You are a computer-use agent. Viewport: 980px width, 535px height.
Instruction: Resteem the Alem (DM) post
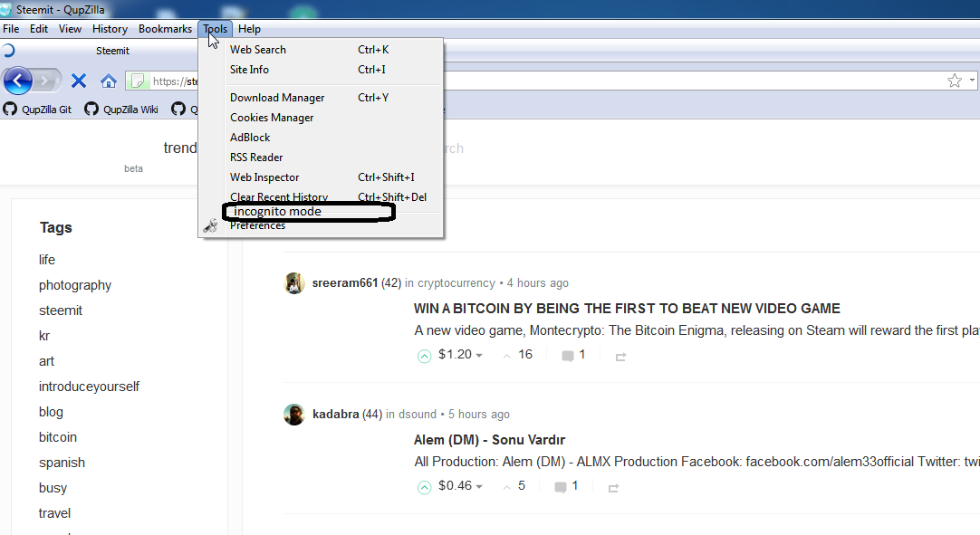point(614,488)
